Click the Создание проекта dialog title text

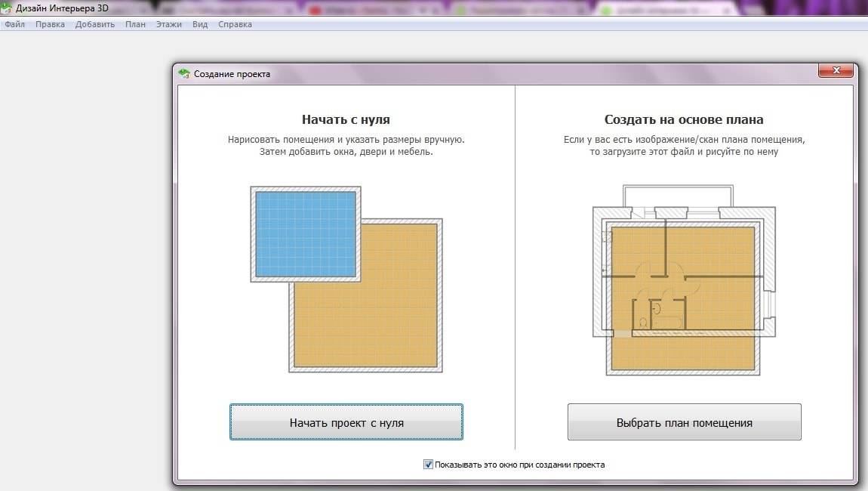[x=232, y=74]
